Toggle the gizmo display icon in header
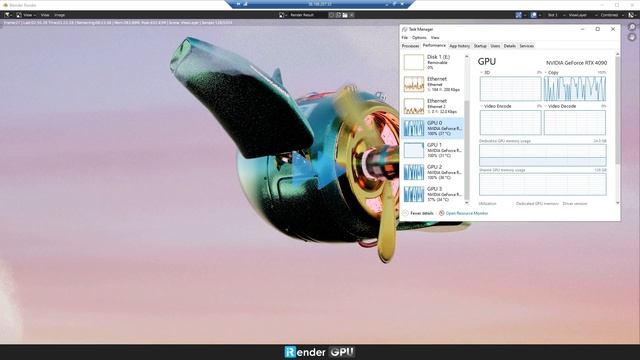This screenshot has height=360, width=640. (x=520, y=15)
